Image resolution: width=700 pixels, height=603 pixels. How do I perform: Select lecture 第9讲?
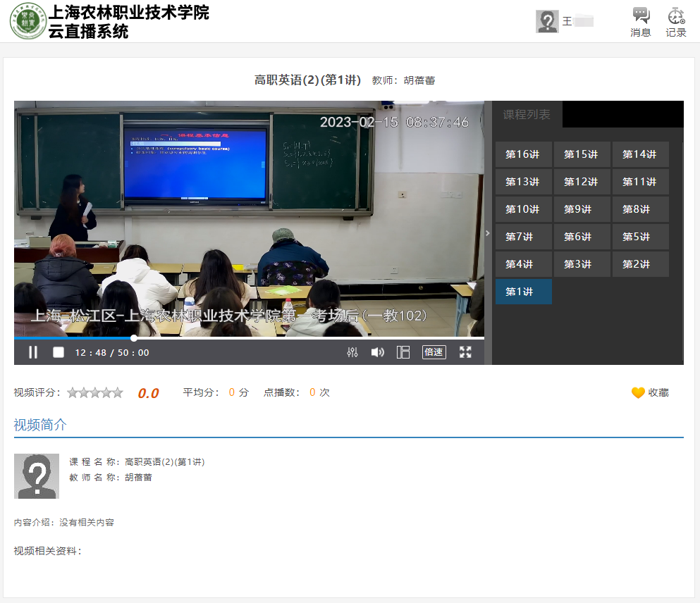click(582, 209)
